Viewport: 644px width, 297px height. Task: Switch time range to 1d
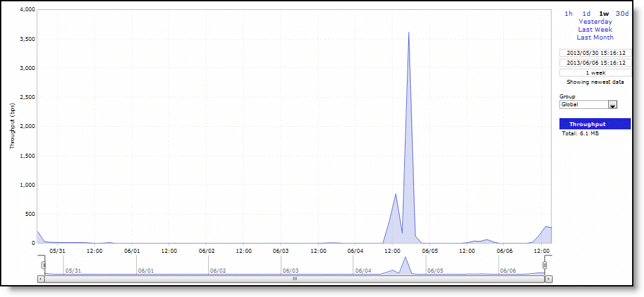point(586,13)
